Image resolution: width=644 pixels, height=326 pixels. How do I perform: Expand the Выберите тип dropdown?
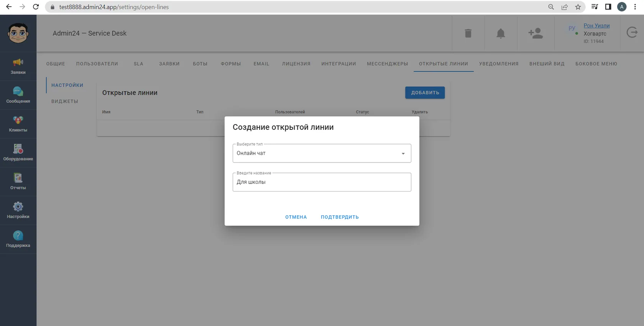pos(322,153)
